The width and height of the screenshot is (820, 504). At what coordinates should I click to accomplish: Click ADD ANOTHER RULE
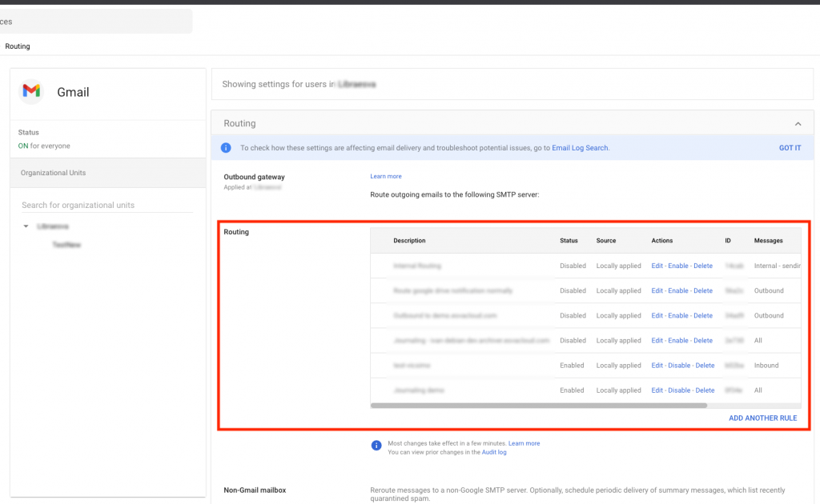(x=762, y=418)
